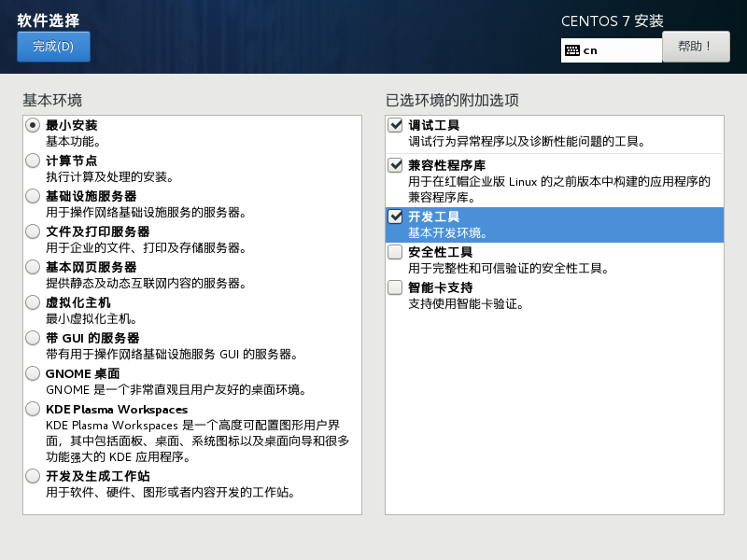
Task: Choose the GNOME 桌面 radio button
Action: 33,374
